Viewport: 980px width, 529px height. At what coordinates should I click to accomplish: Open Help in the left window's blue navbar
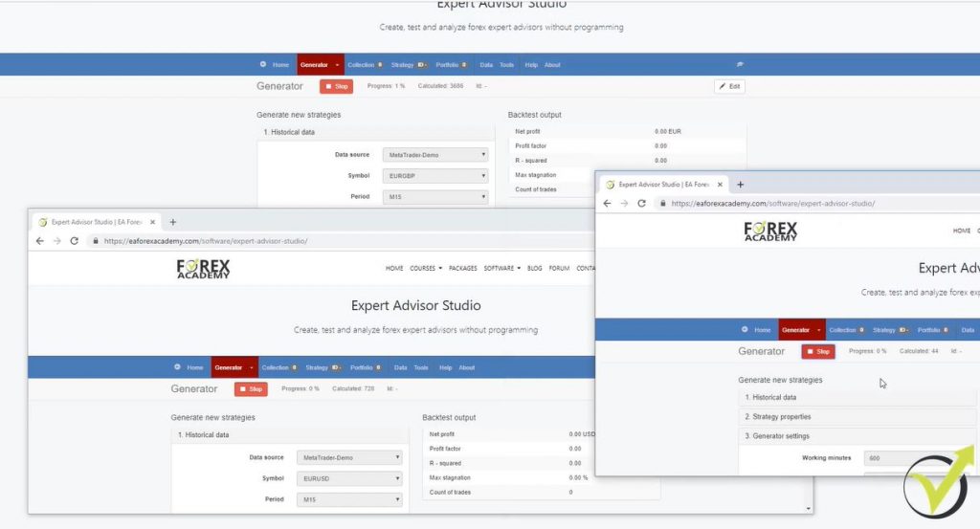pos(445,368)
